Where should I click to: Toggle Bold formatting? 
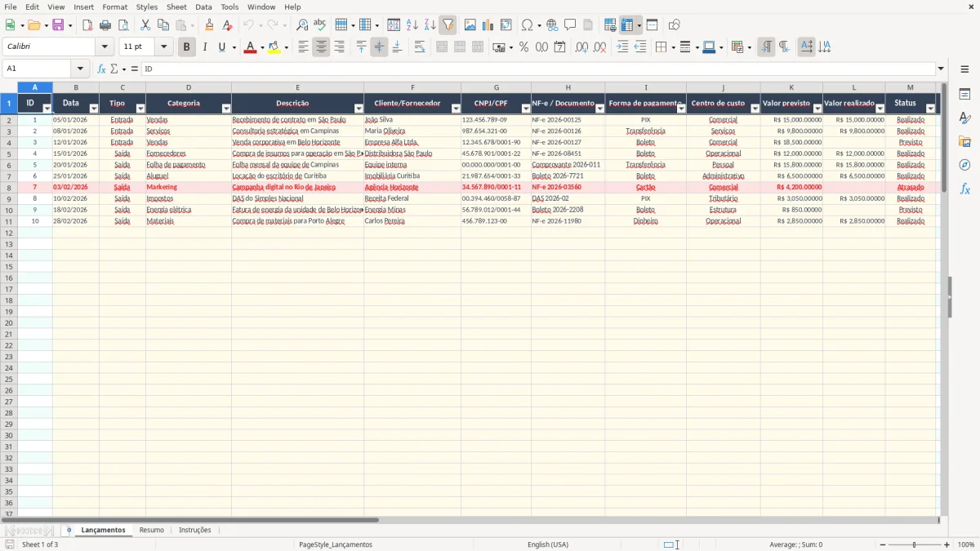tap(186, 47)
